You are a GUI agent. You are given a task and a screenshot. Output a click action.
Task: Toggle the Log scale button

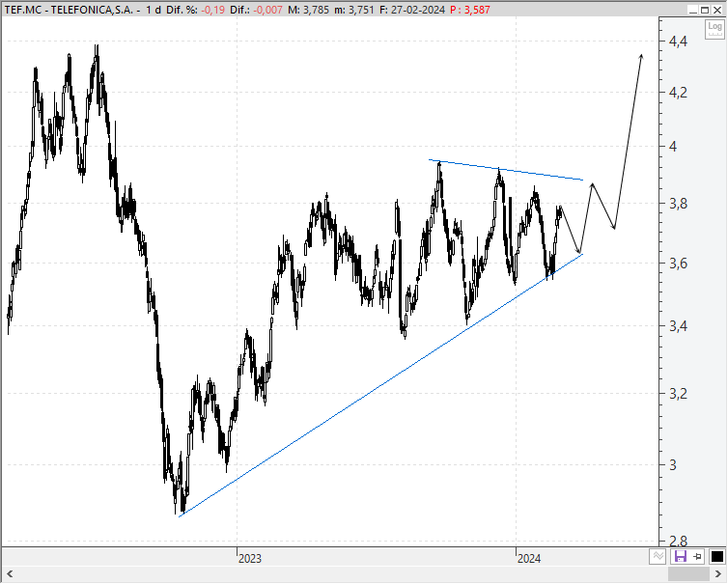[x=714, y=30]
